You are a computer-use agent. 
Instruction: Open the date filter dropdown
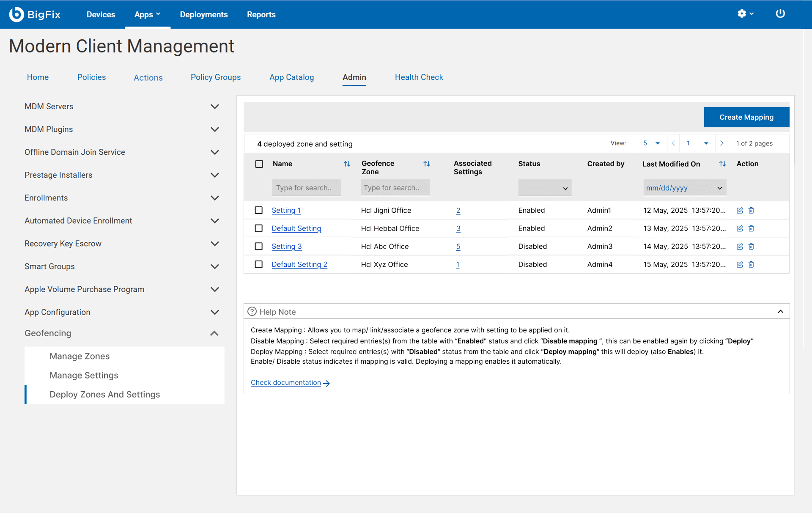click(x=685, y=188)
